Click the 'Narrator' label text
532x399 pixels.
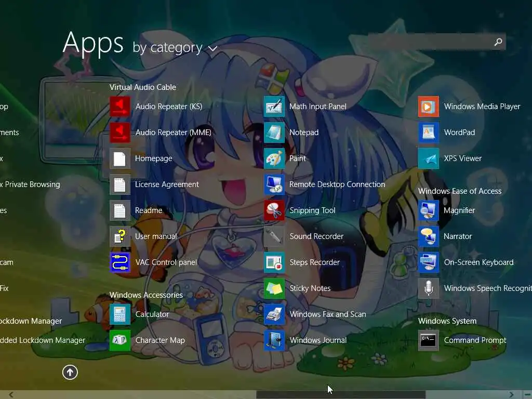click(458, 236)
